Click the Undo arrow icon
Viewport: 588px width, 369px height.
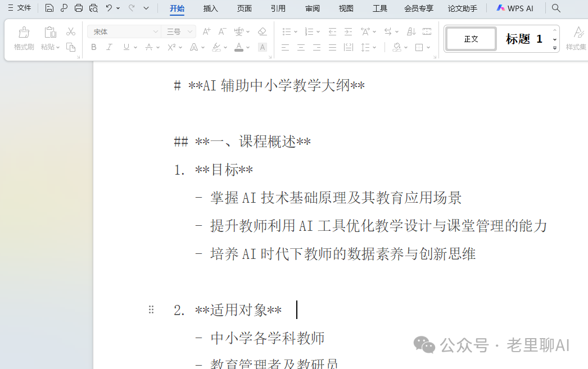click(109, 8)
